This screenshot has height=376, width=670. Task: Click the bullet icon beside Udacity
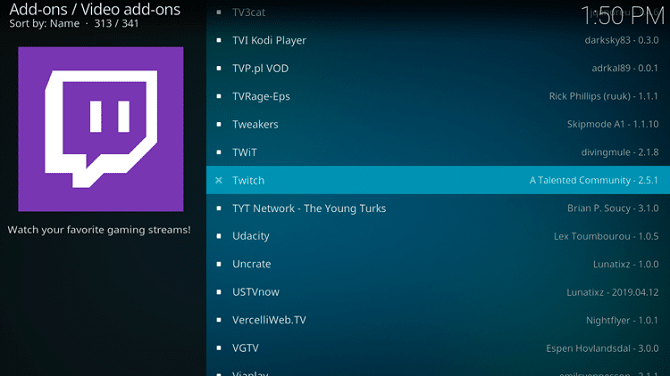[219, 236]
